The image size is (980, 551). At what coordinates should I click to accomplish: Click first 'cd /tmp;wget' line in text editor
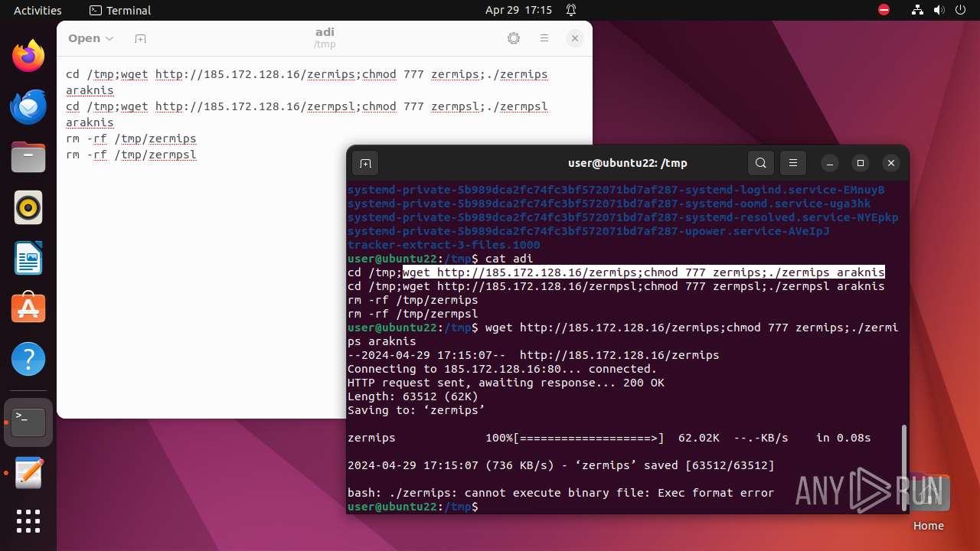(x=307, y=83)
